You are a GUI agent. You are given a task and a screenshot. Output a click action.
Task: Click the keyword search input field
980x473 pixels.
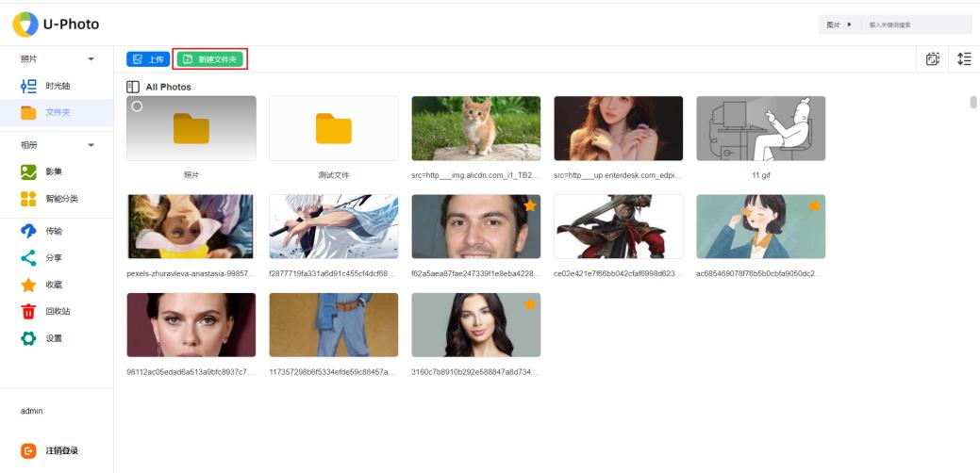click(915, 24)
